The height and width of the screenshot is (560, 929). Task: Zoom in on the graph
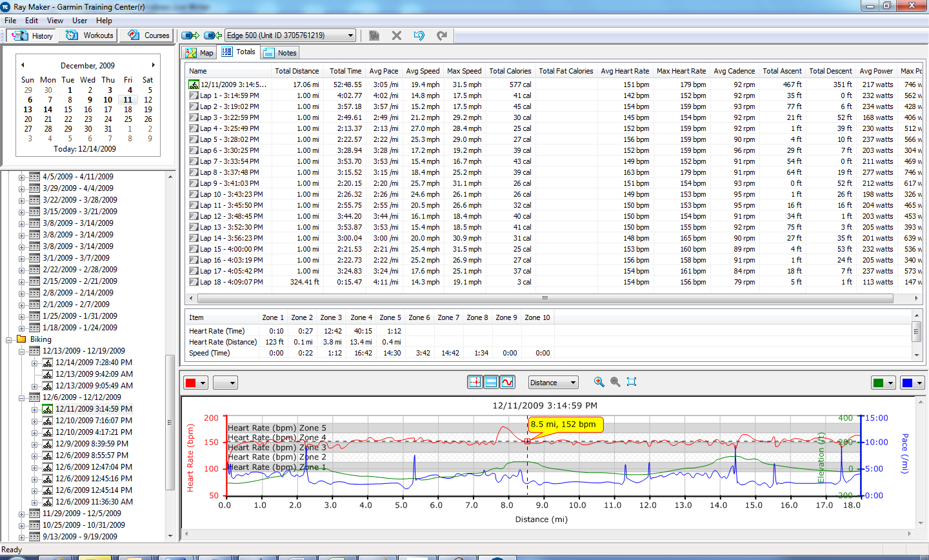coord(599,382)
